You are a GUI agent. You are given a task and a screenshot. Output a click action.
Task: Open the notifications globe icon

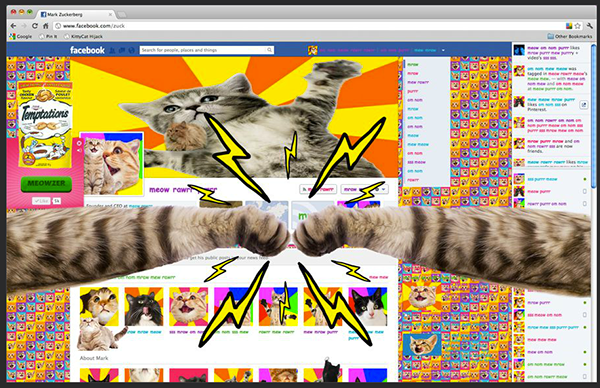coord(131,50)
